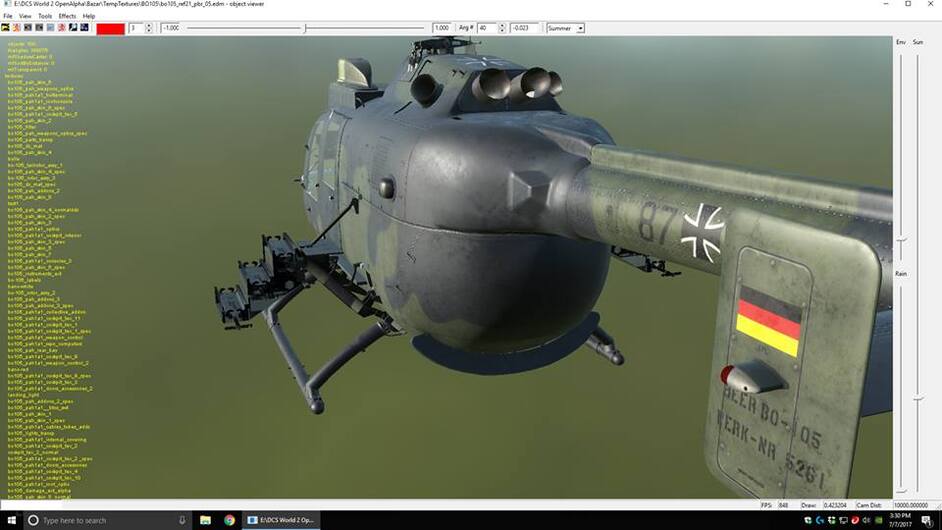Click the Windows Start button
This screenshot has height=530, width=942.
click(10, 520)
